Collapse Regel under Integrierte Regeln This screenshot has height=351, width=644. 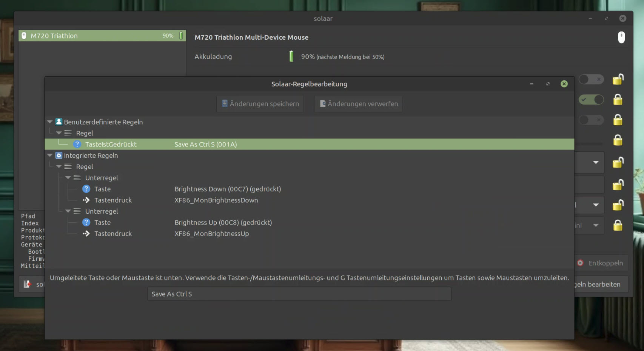[x=59, y=166]
